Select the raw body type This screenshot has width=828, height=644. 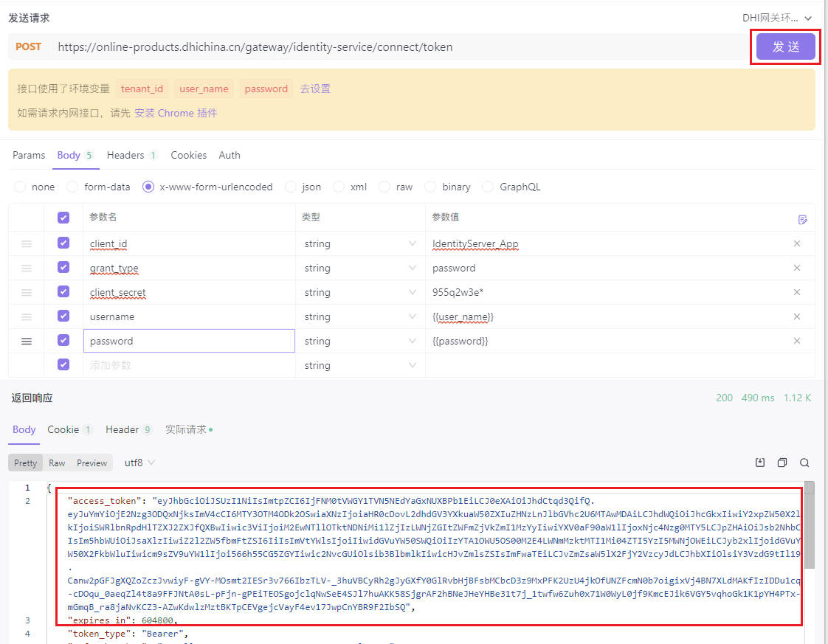tap(396, 187)
